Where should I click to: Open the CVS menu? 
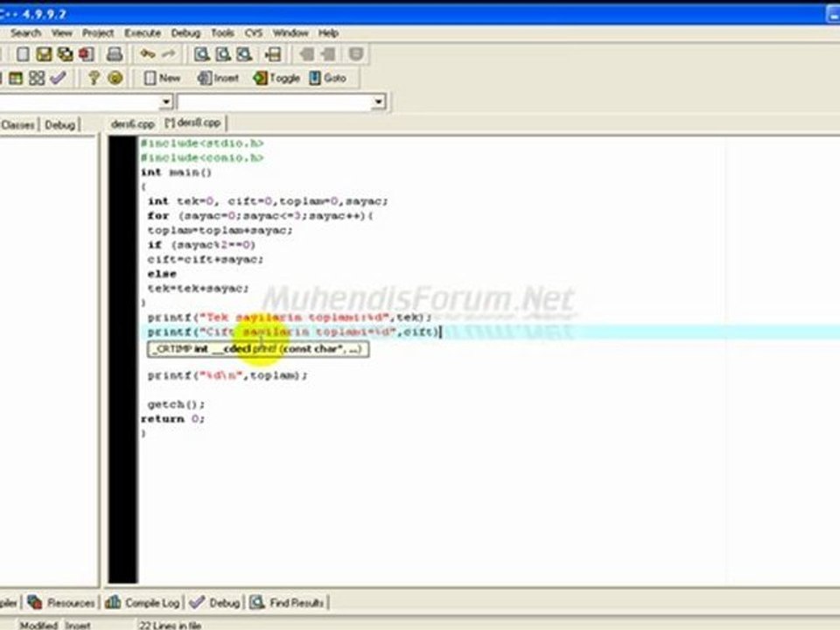[x=254, y=33]
